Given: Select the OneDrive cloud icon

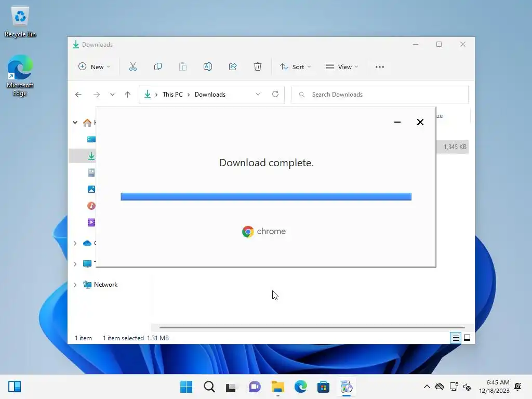Looking at the screenshot, I should (x=87, y=243).
